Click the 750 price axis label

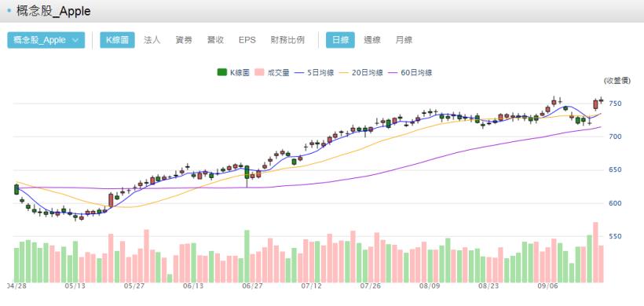point(615,104)
